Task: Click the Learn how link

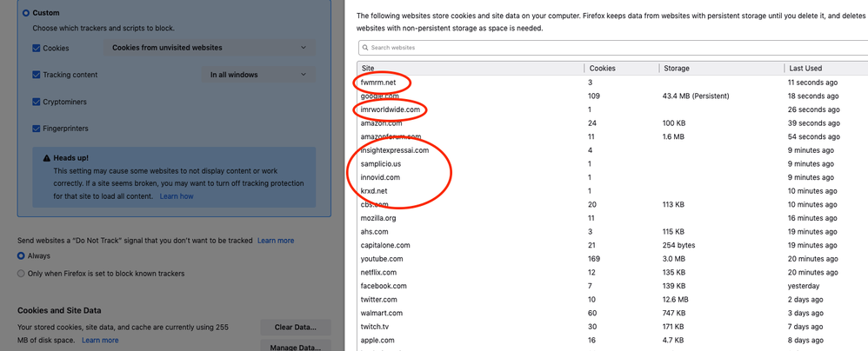Action: tap(177, 196)
